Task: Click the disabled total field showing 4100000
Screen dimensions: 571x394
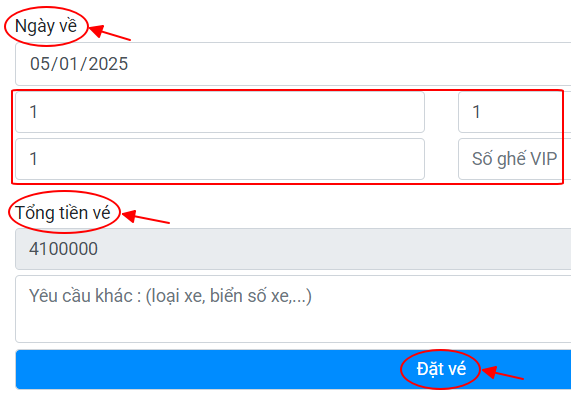Action: click(293, 249)
